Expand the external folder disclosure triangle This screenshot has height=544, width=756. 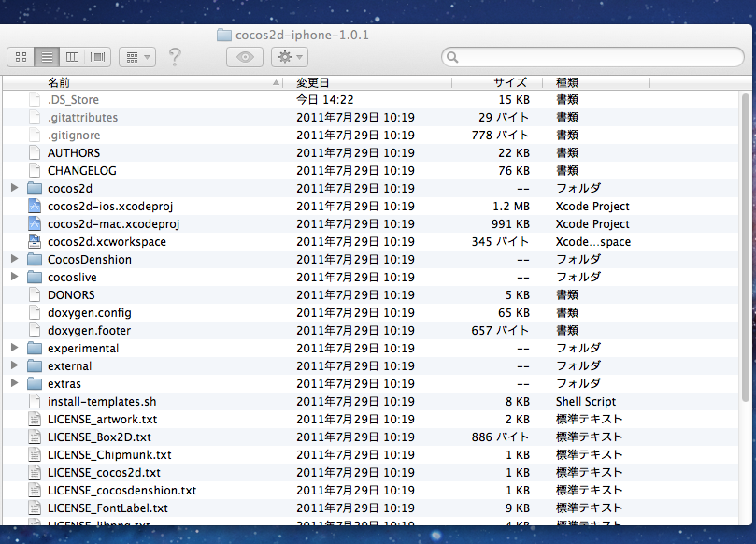14,365
